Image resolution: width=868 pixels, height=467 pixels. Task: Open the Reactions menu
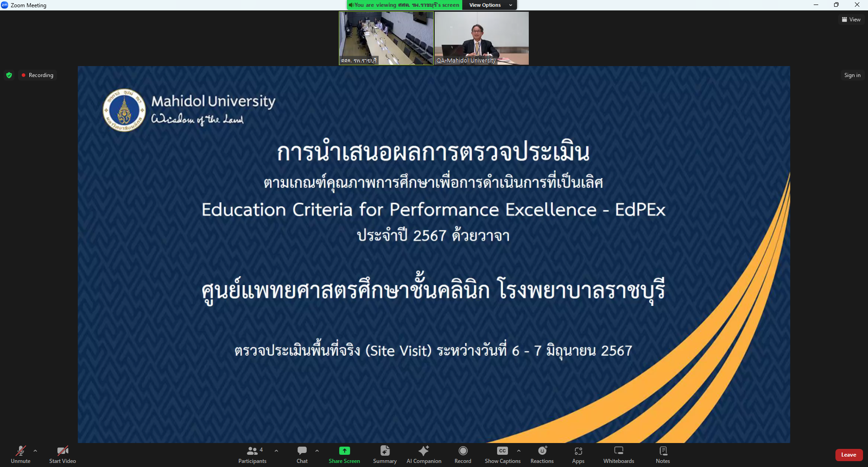pos(542,454)
